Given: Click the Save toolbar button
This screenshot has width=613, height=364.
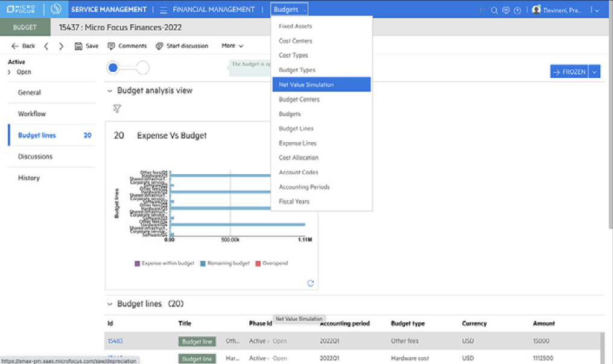Looking at the screenshot, I should pyautogui.click(x=87, y=46).
